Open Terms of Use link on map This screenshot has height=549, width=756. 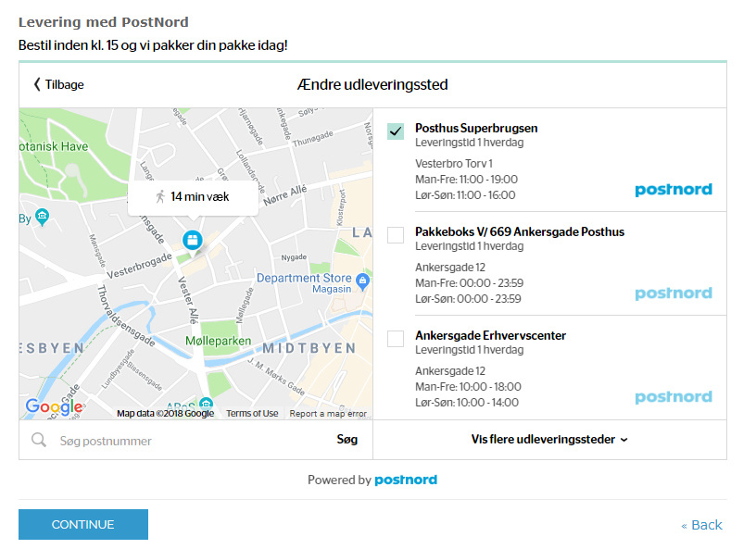tap(252, 414)
